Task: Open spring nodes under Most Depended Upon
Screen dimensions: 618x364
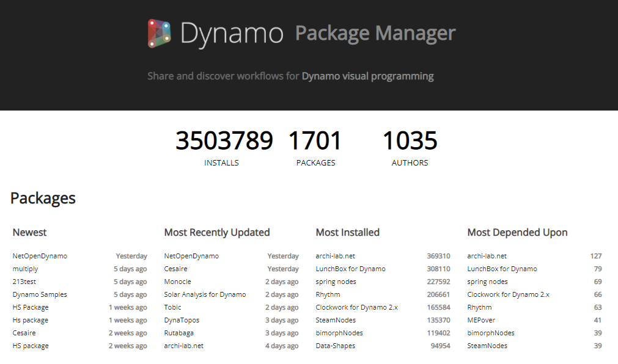Action: 488,282
